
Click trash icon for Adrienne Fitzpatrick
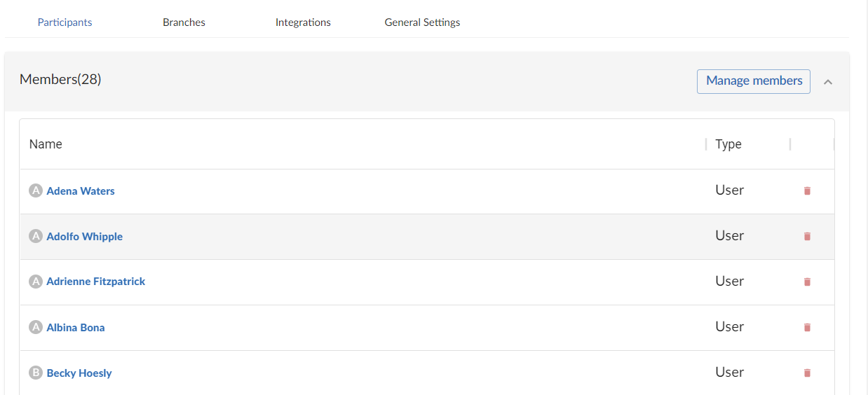pyautogui.click(x=807, y=282)
